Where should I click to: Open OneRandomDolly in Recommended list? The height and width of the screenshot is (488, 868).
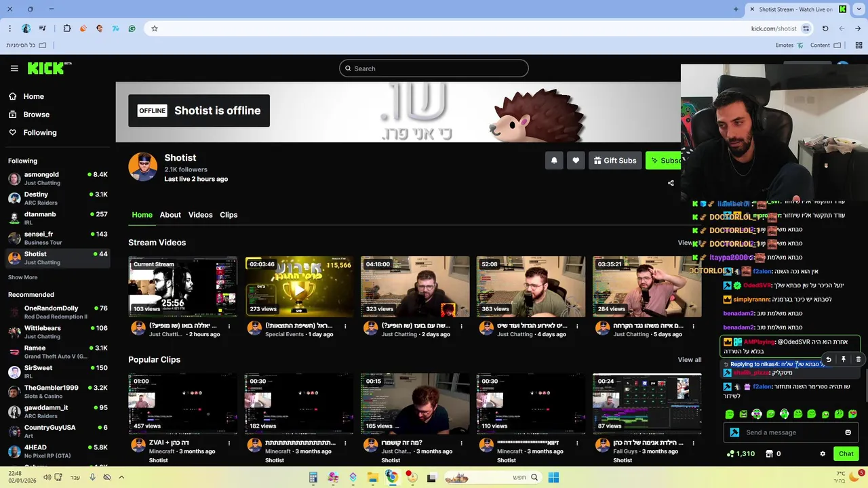58,312
